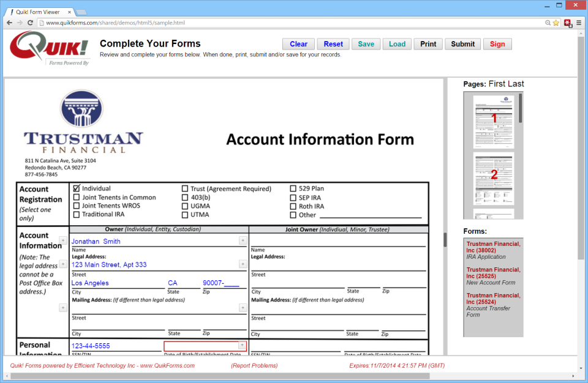
Task: Click the Quik! logo
Action: pos(49,48)
